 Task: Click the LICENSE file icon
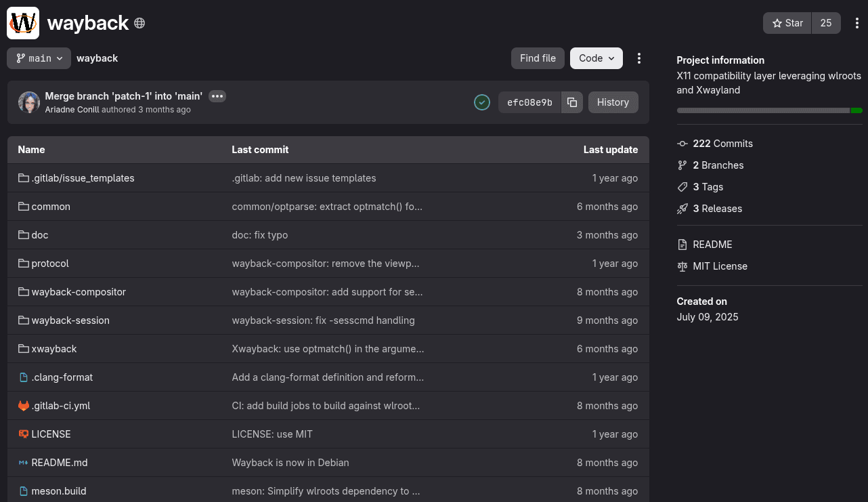pyautogui.click(x=24, y=434)
